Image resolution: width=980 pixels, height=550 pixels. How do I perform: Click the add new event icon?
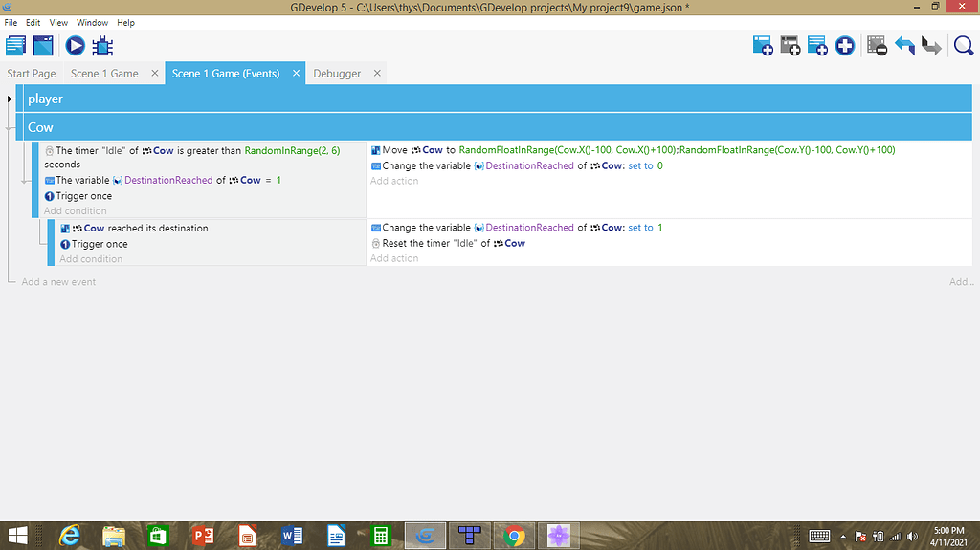tap(763, 45)
